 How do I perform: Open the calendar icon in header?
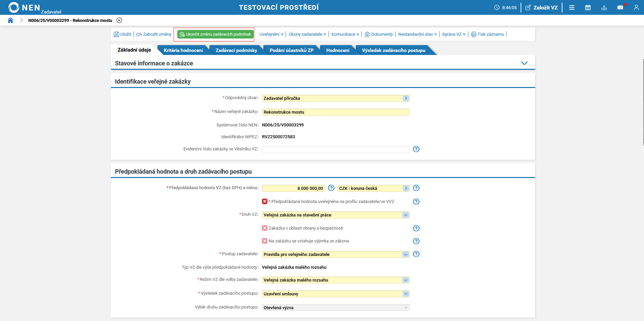pyautogui.click(x=588, y=7)
